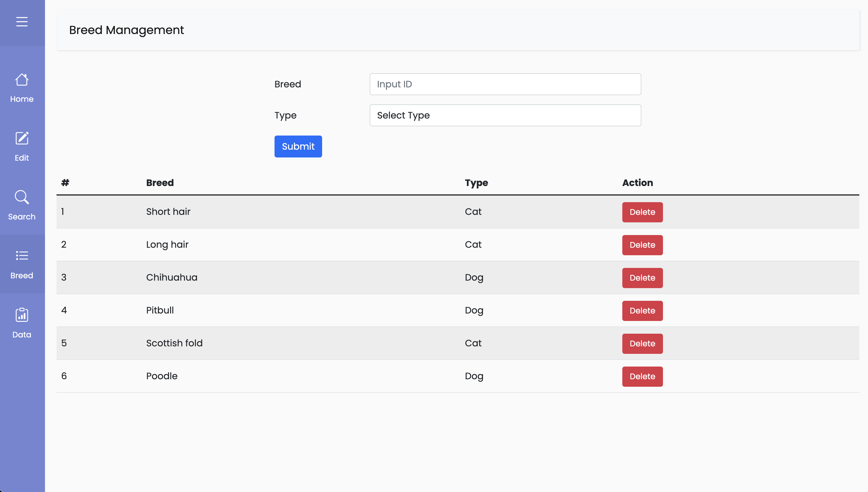Open the hamburger menu
Viewport: 868px width, 492px height.
(x=22, y=22)
